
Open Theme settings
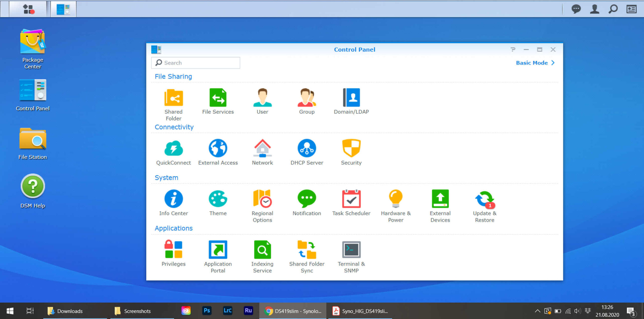pyautogui.click(x=218, y=203)
